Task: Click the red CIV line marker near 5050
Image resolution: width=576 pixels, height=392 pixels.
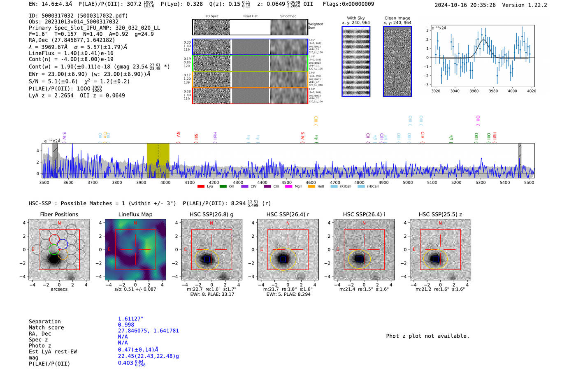Action: [423, 135]
